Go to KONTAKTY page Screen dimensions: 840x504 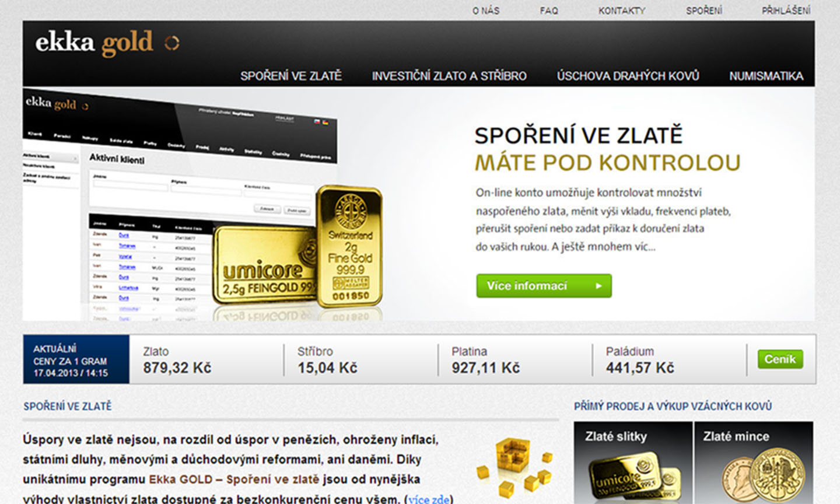[622, 10]
